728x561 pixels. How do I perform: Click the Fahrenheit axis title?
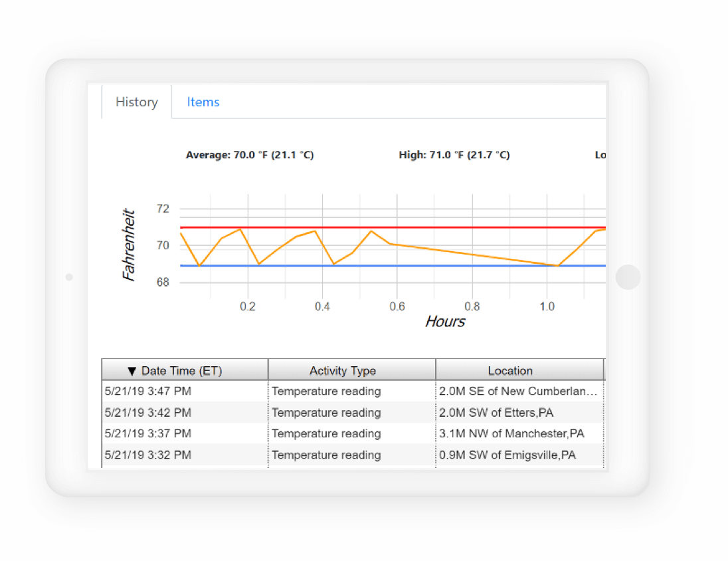(x=129, y=245)
